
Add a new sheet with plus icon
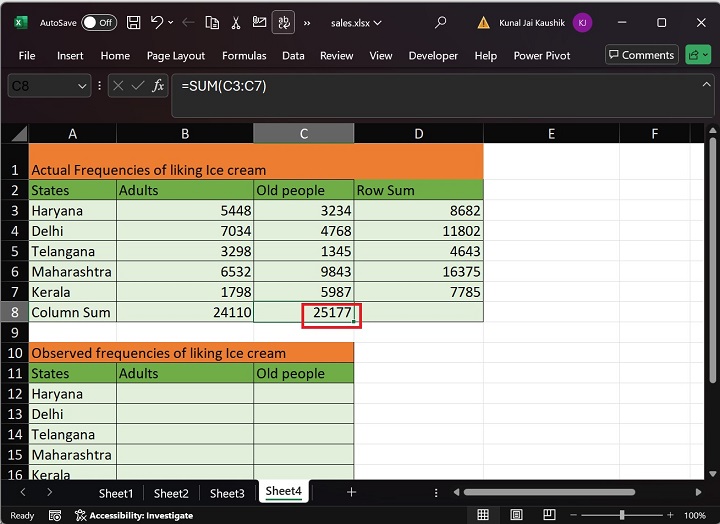click(x=351, y=492)
